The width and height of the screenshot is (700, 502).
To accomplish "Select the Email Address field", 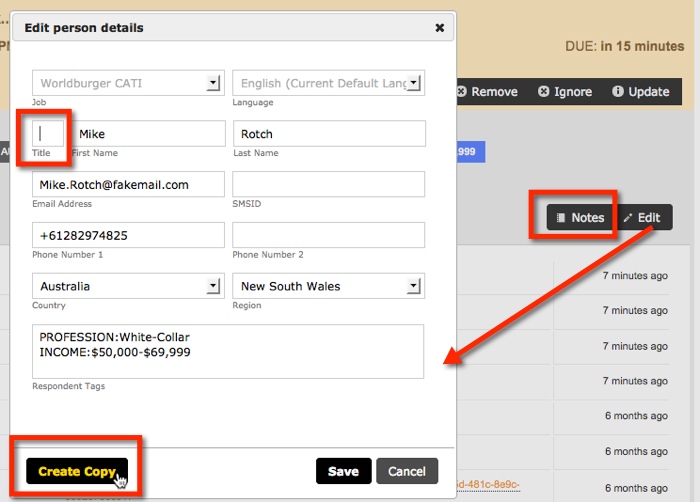I will [x=128, y=185].
